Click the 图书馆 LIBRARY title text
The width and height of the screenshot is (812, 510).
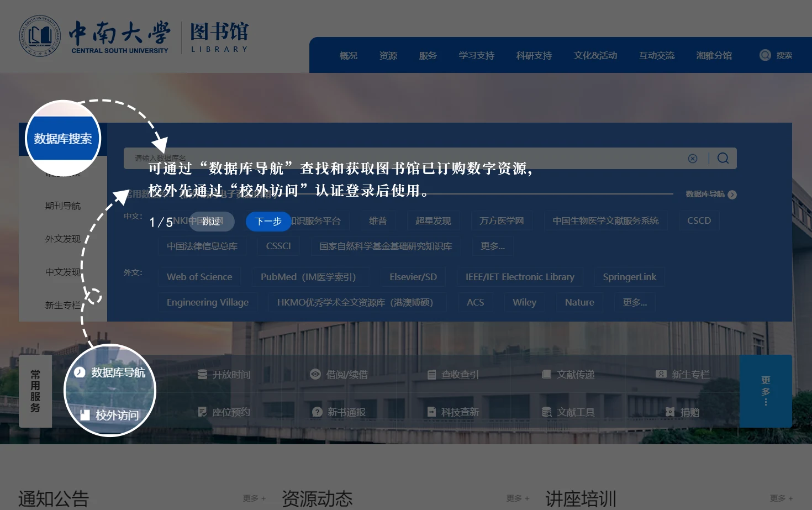219,37
